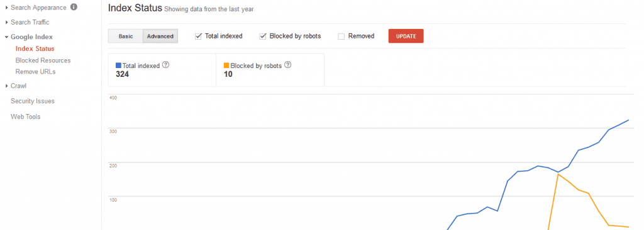This screenshot has width=644, height=230.
Task: Open the Remove URLs page
Action: coord(35,72)
